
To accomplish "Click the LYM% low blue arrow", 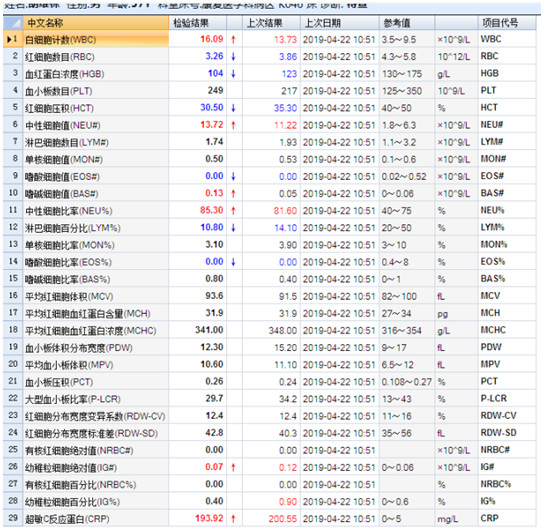I will [234, 227].
